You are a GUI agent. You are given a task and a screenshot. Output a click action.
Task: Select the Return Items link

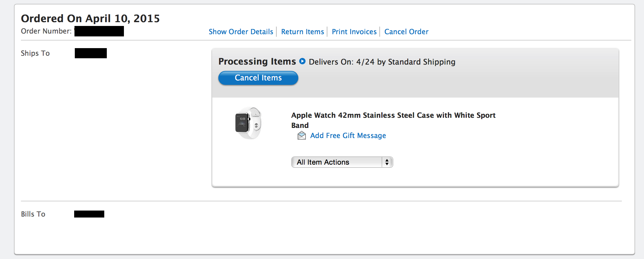(x=302, y=32)
